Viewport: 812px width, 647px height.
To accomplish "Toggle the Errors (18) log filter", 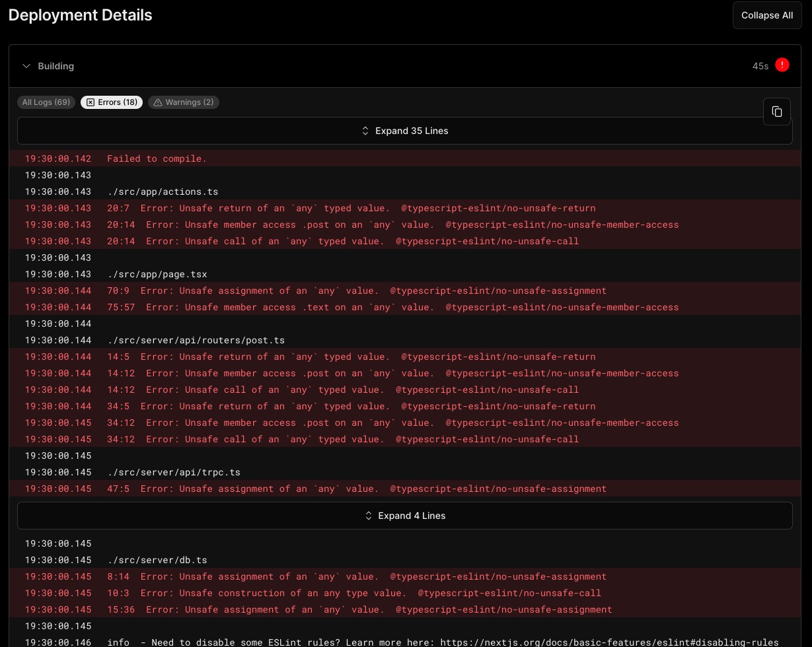I will coord(112,102).
